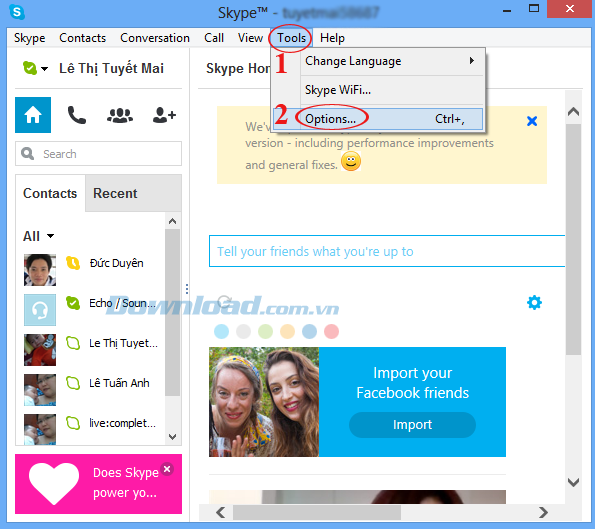Click the Does Skype power yo... ad
Screen dimensions: 595x529
tap(98, 484)
